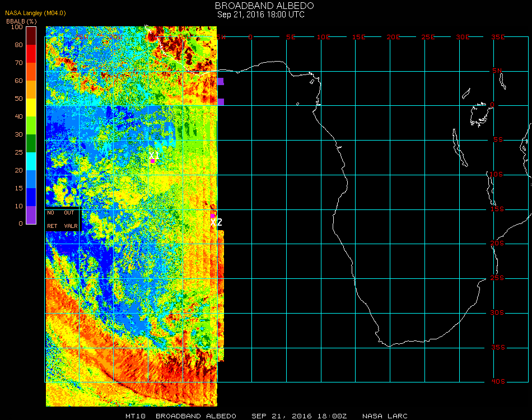Image resolution: width=532 pixels, height=420 pixels.
Task: Click the SEP 21, 2016 18:00Z footer text
Action: (x=299, y=416)
